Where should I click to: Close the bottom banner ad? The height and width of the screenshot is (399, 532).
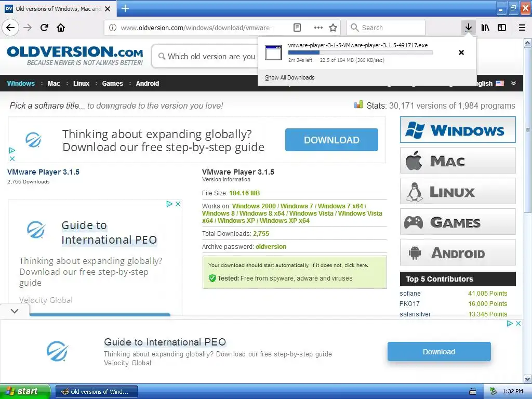(x=518, y=323)
